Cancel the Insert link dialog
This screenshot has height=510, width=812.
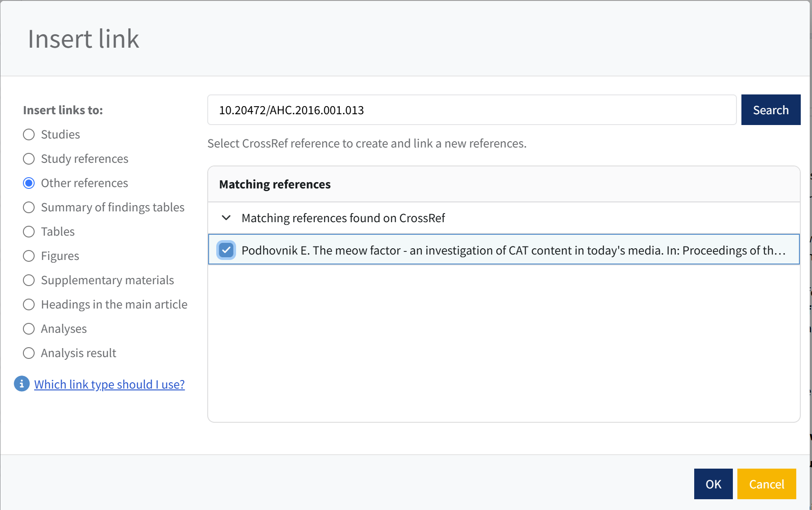tap(766, 484)
